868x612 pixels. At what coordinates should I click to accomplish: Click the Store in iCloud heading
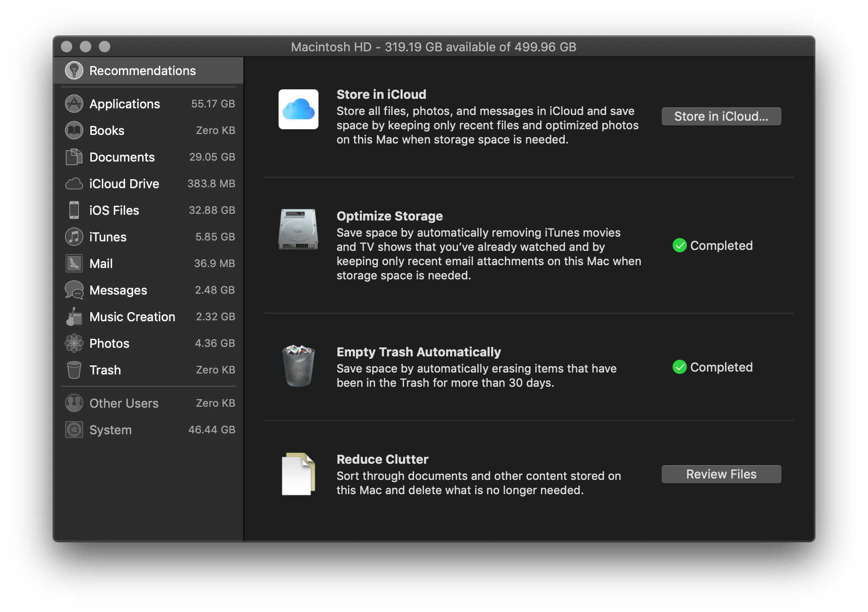[x=381, y=94]
